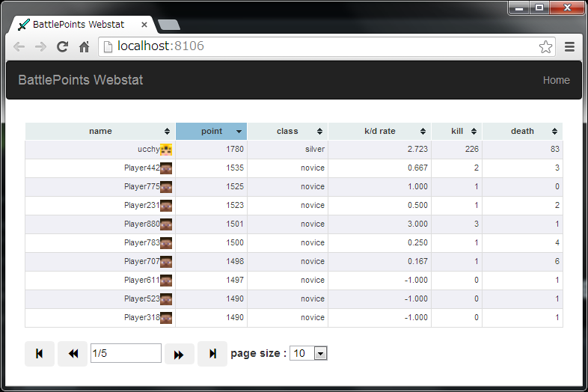Image resolution: width=588 pixels, height=392 pixels.
Task: Minimize the browser window
Action: click(519, 7)
